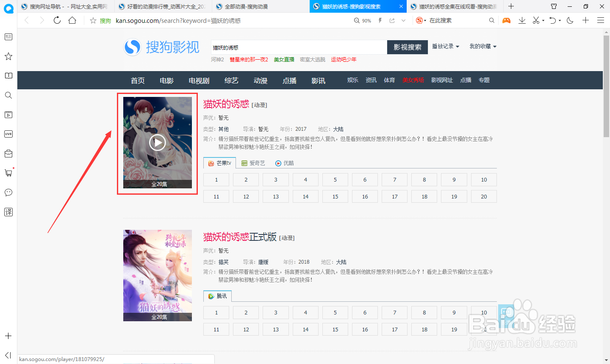610x364 pixels.
Task: Open favorites star in left sidebar
Action: point(8,56)
